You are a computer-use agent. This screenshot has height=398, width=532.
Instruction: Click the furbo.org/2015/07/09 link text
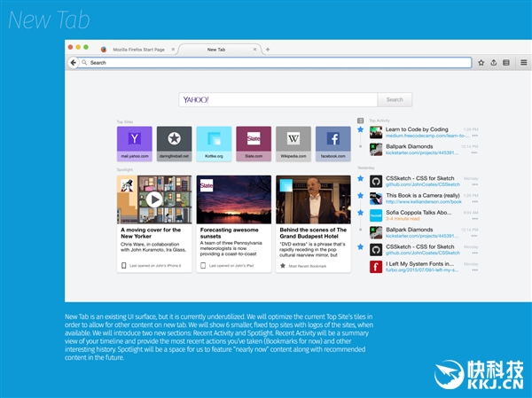[x=422, y=270]
